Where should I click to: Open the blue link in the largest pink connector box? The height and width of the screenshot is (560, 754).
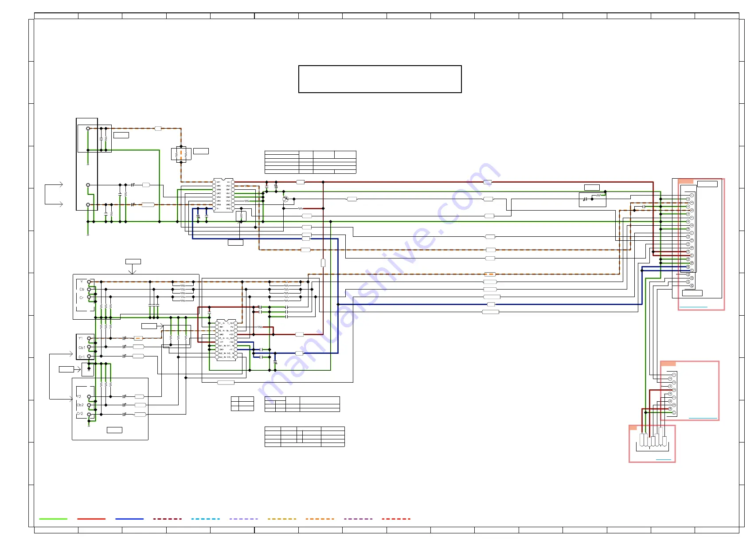(693, 307)
